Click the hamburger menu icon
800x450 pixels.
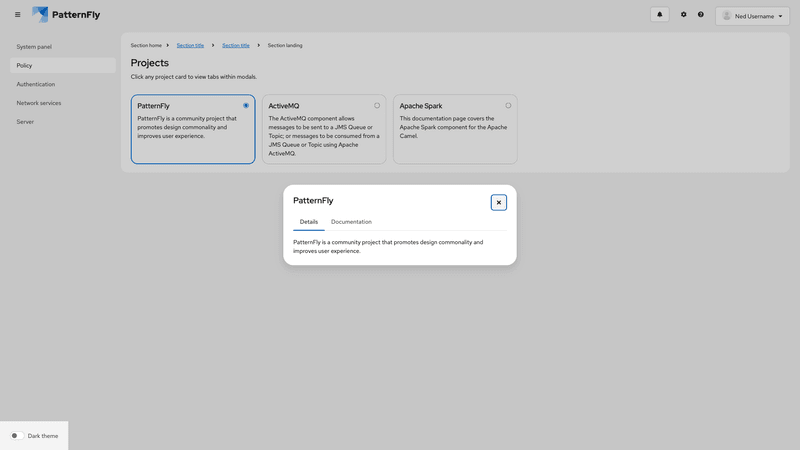(17, 15)
